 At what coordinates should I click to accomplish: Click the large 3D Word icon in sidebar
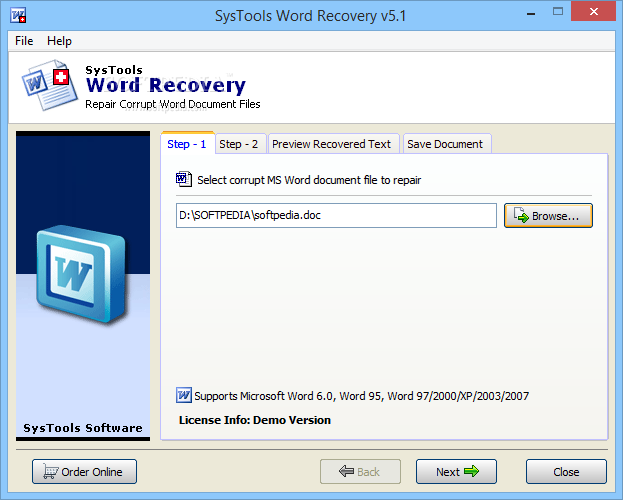82,274
